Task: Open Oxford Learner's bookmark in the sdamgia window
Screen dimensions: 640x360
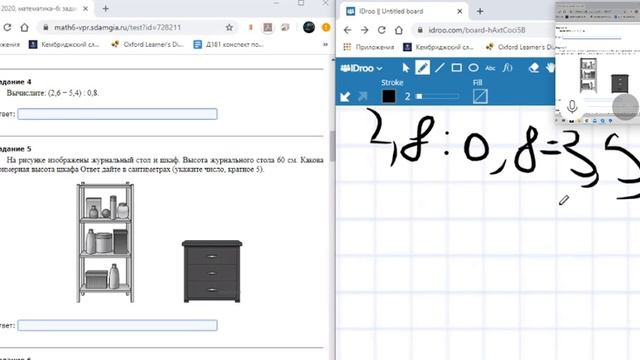Action: 147,44
